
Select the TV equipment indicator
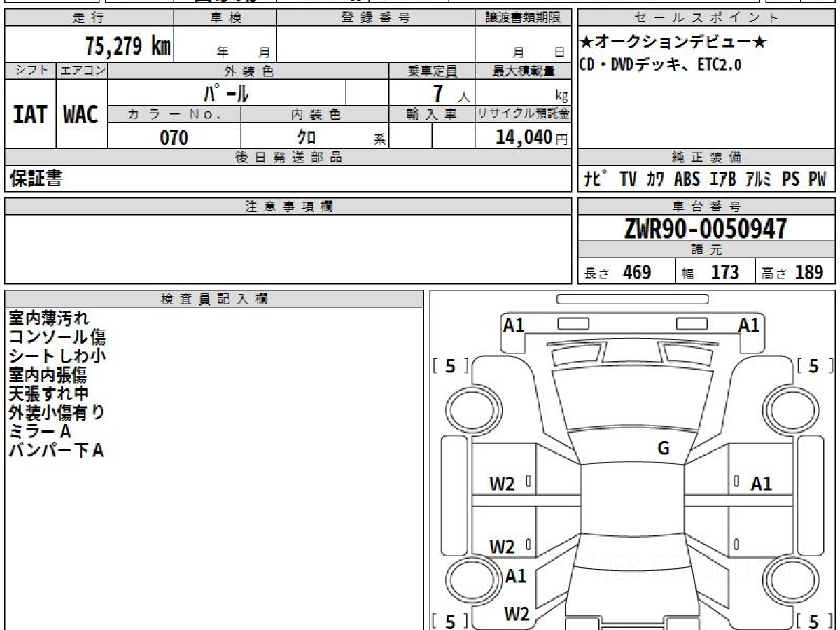pos(628,179)
